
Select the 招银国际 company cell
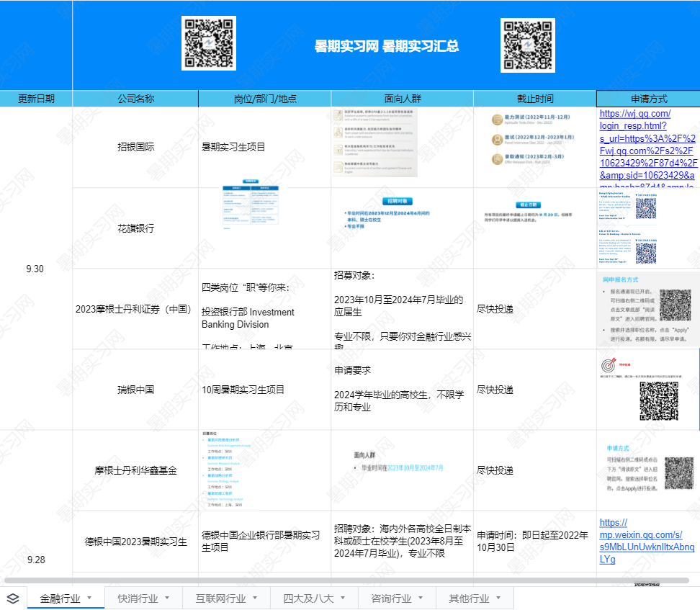pyautogui.click(x=135, y=147)
